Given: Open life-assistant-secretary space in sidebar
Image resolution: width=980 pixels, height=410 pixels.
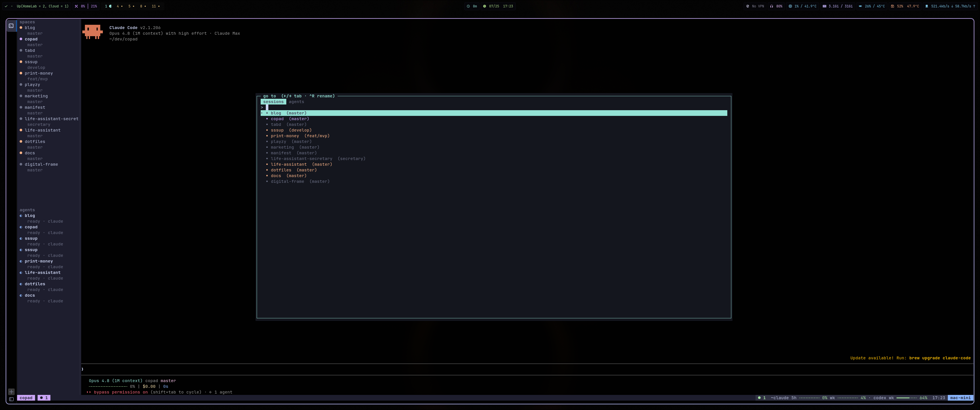Looking at the screenshot, I should 51,119.
